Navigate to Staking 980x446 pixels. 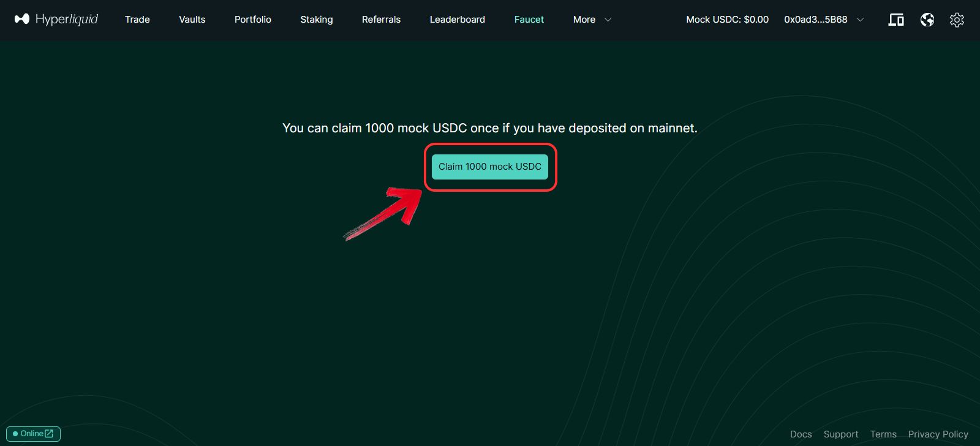(317, 20)
